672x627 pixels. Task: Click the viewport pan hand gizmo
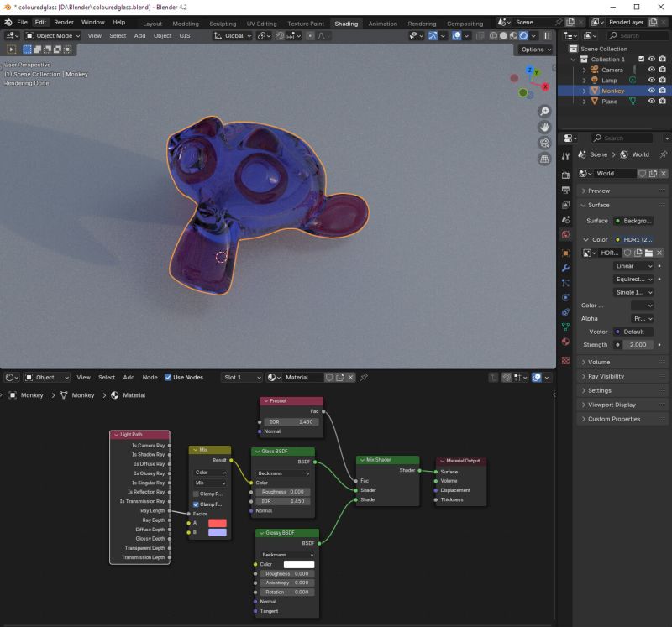[544, 128]
